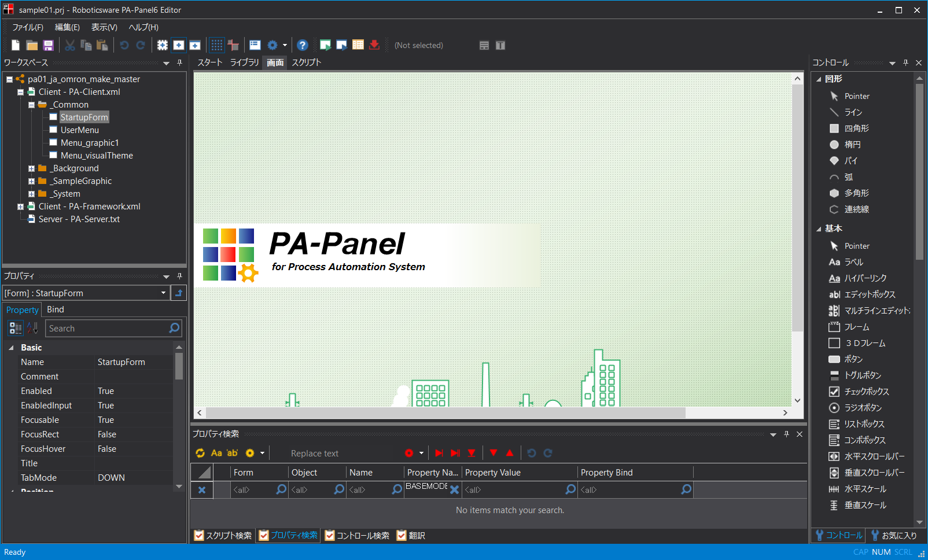Expand the _System folder node

coord(31,194)
